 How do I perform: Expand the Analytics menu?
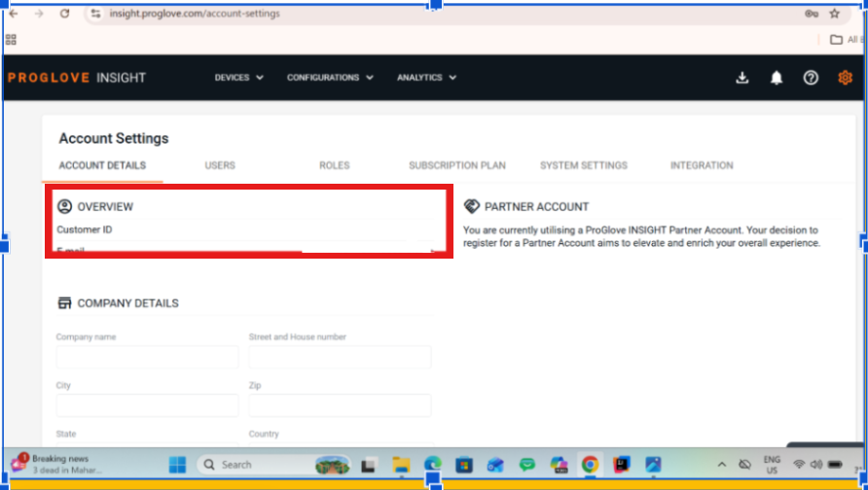[x=426, y=78]
